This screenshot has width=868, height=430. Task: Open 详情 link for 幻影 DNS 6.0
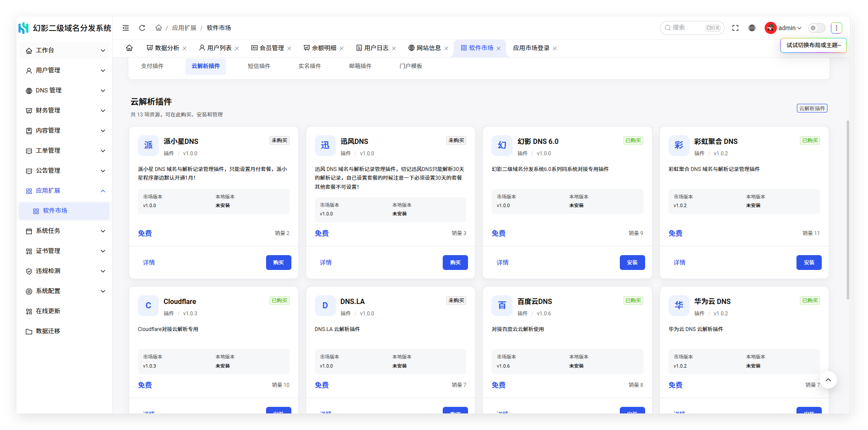502,263
